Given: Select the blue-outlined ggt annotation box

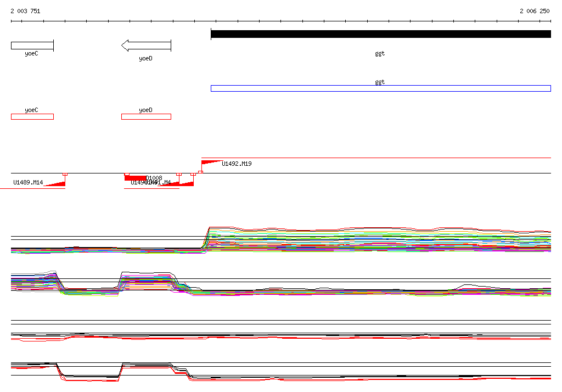Looking at the screenshot, I should [381, 88].
